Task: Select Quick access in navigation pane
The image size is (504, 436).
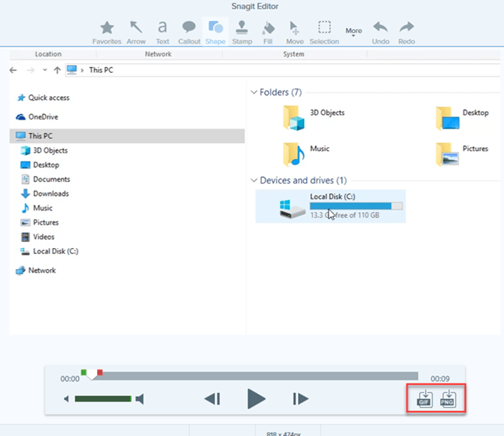Action: coord(43,98)
